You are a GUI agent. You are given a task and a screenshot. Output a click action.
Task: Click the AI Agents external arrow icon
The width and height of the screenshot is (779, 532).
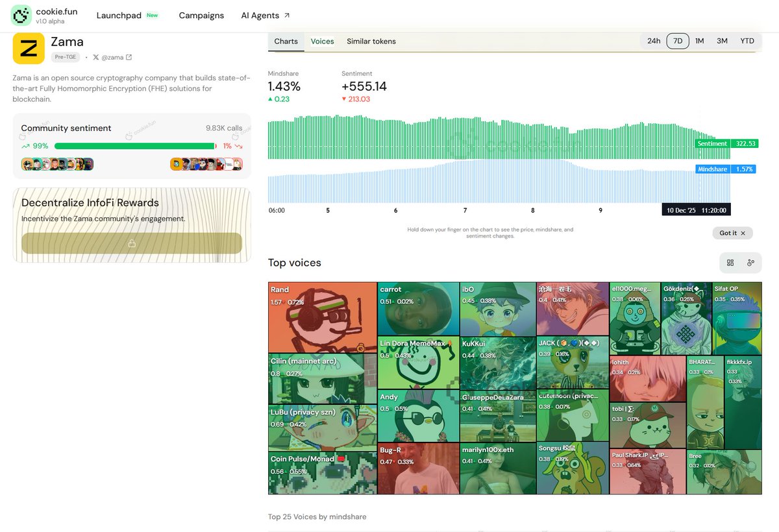(287, 16)
